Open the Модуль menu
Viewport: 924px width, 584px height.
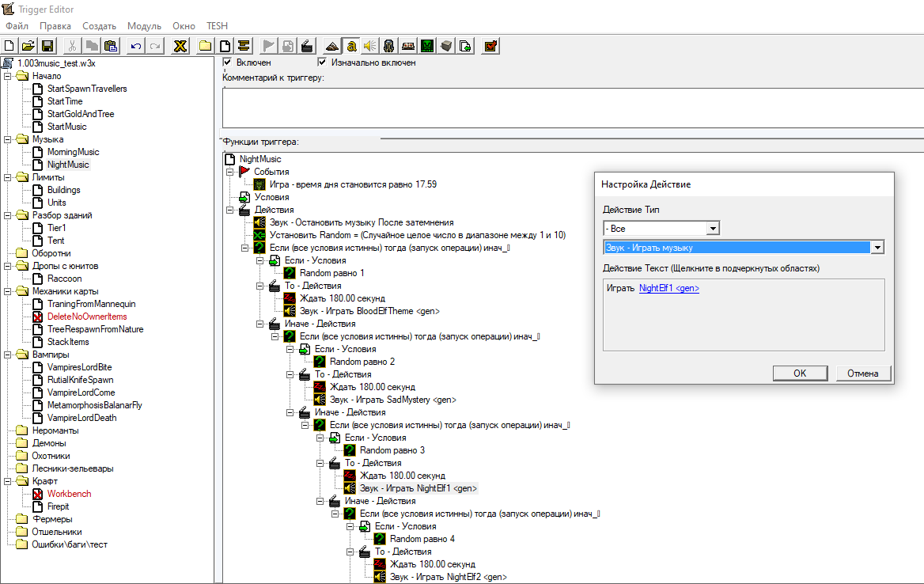click(144, 26)
